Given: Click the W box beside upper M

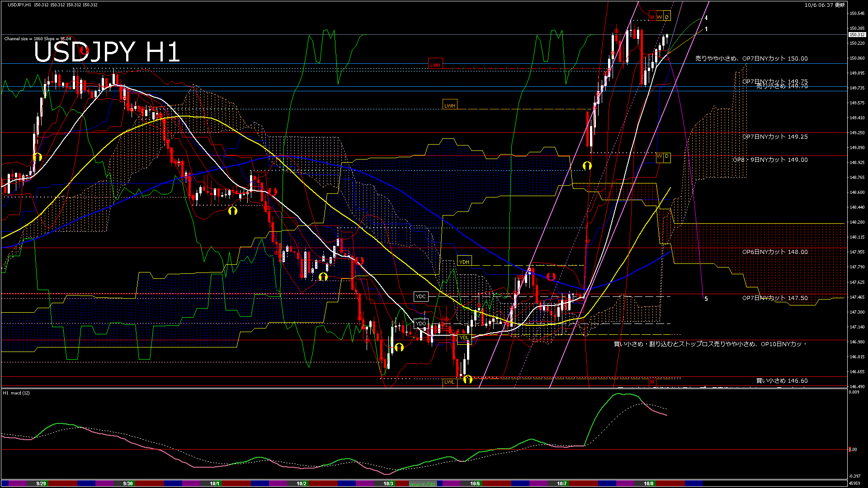Looking at the screenshot, I should (659, 17).
